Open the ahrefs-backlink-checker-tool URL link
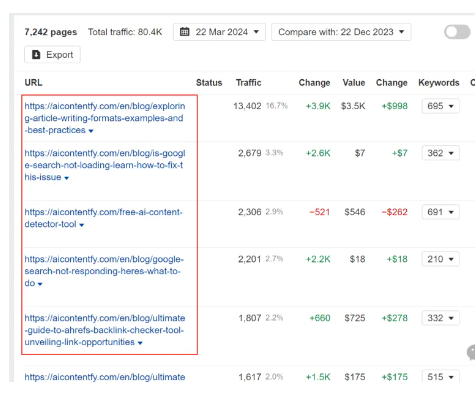 coord(104,330)
